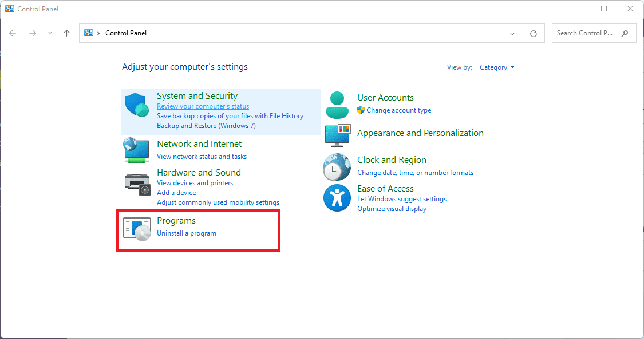Click the Control Panel title bar icon

coord(10,9)
